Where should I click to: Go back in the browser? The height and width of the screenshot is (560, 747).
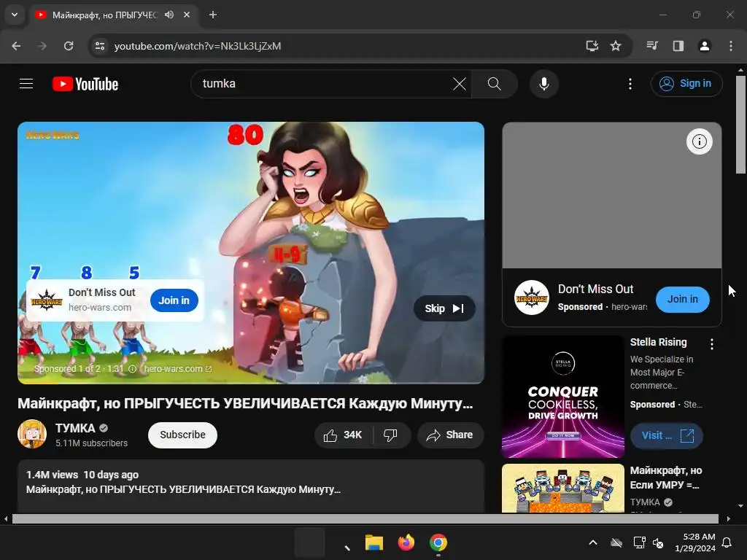(16, 46)
